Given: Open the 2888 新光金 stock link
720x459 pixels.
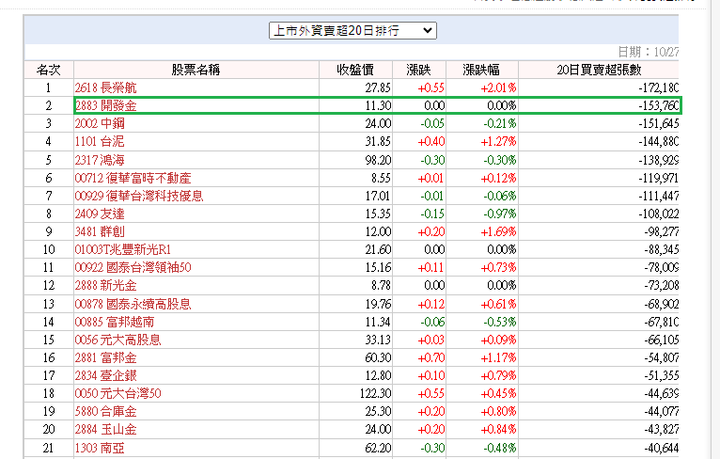Looking at the screenshot, I should click(x=106, y=285).
